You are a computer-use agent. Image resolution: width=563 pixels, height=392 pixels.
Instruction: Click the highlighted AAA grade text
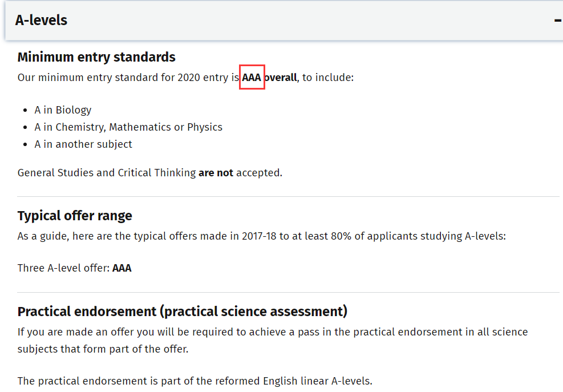[252, 78]
